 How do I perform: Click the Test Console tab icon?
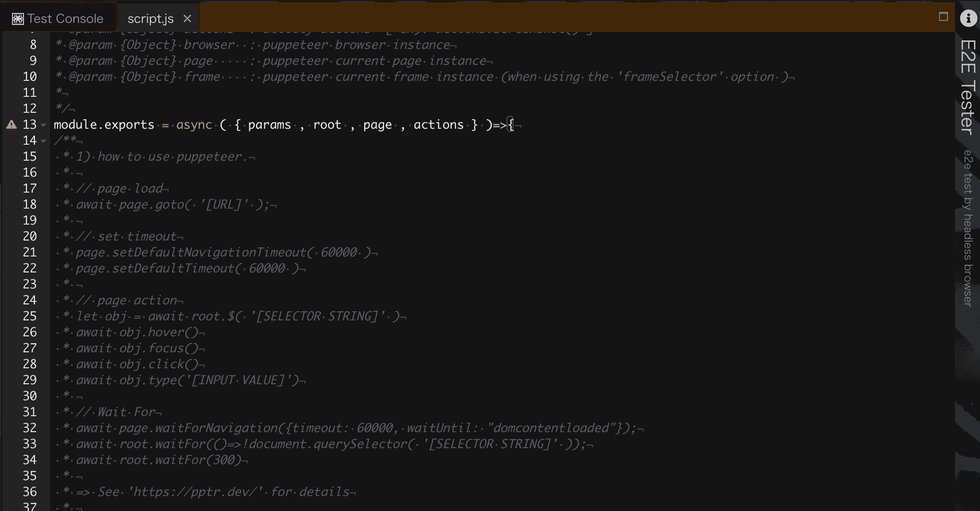coord(18,19)
